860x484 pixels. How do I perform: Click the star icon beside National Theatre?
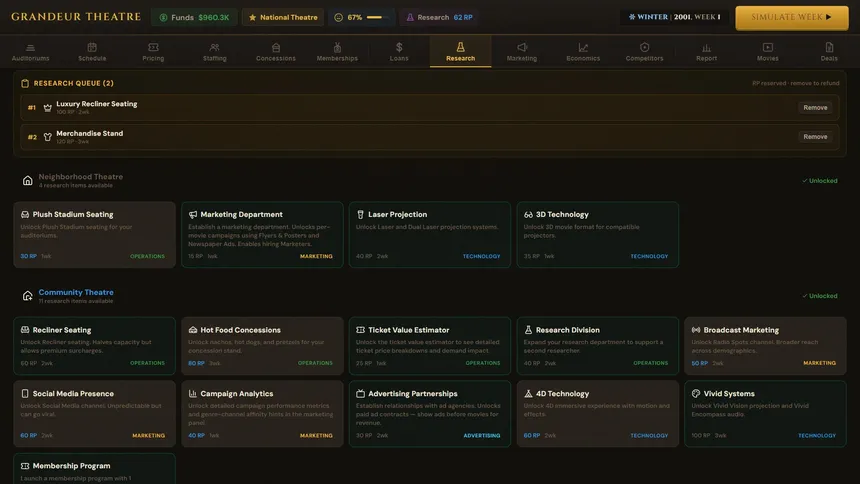point(252,18)
